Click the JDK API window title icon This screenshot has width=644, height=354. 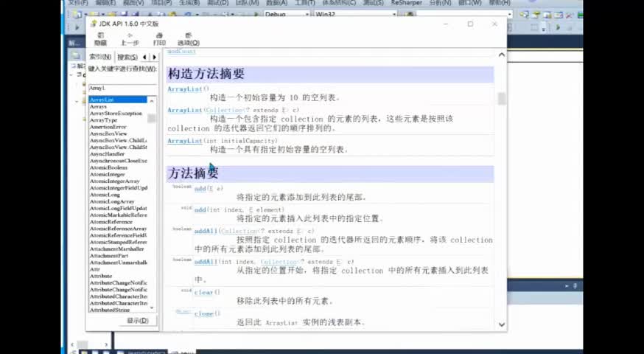pyautogui.click(x=94, y=24)
